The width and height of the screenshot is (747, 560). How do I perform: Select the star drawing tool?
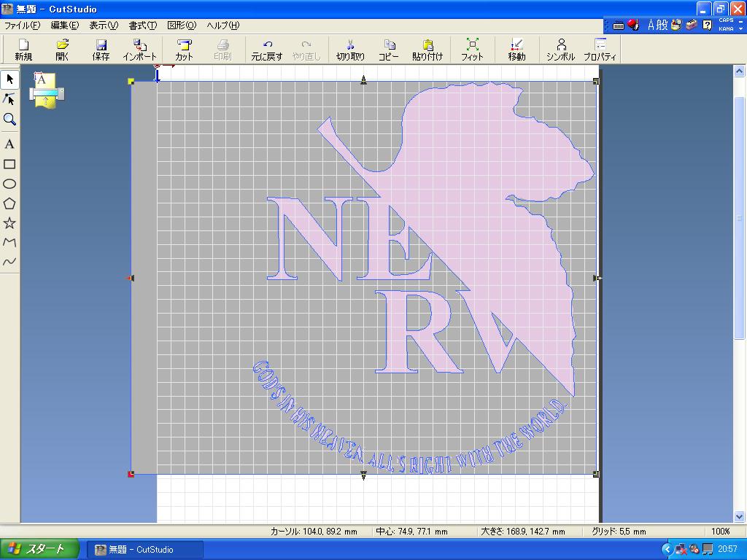click(9, 223)
